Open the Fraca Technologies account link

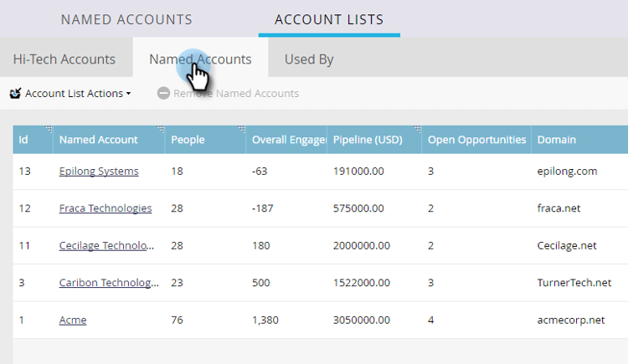pyautogui.click(x=106, y=208)
